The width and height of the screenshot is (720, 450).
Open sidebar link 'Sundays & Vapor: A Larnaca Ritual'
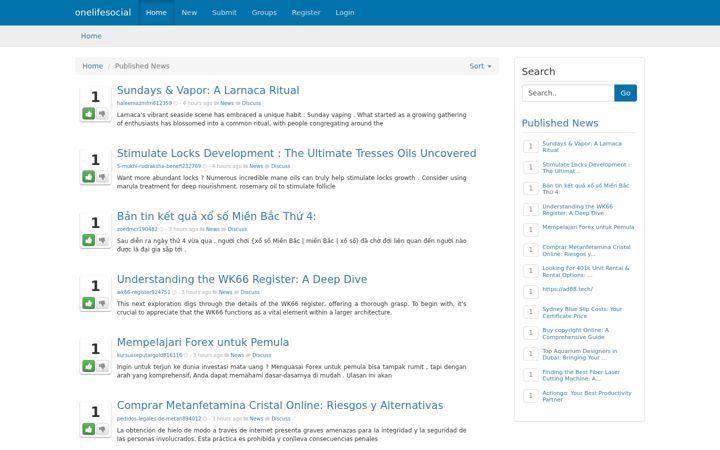(x=582, y=146)
